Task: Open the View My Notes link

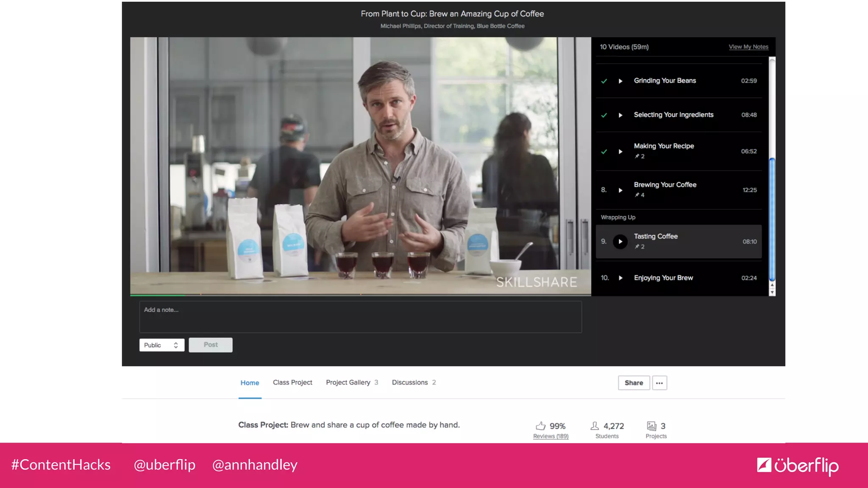Action: (748, 47)
